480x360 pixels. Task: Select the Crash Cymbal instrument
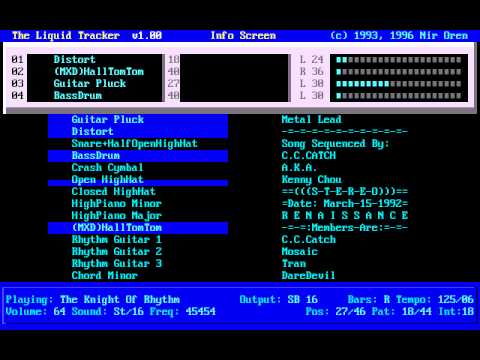coord(107,167)
